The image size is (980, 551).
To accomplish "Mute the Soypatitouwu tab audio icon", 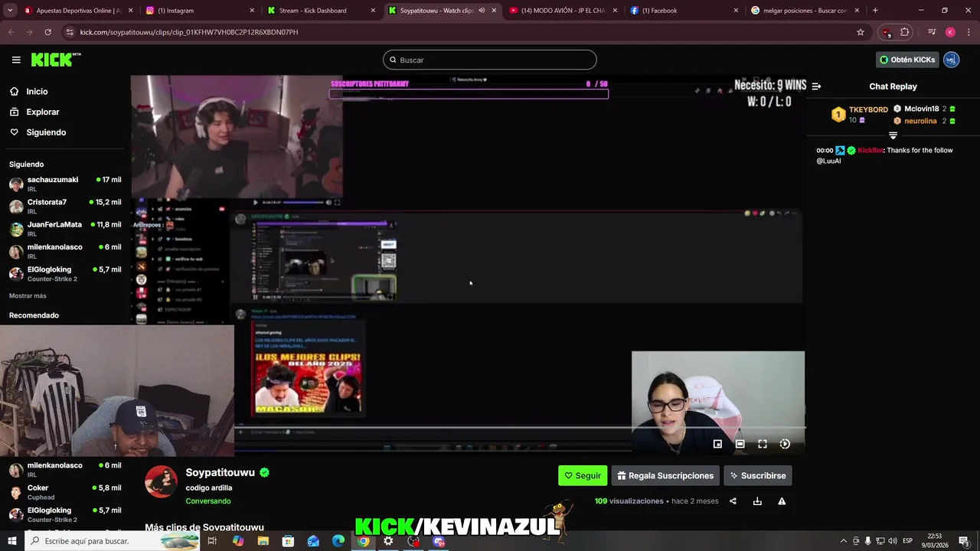I will (x=482, y=10).
